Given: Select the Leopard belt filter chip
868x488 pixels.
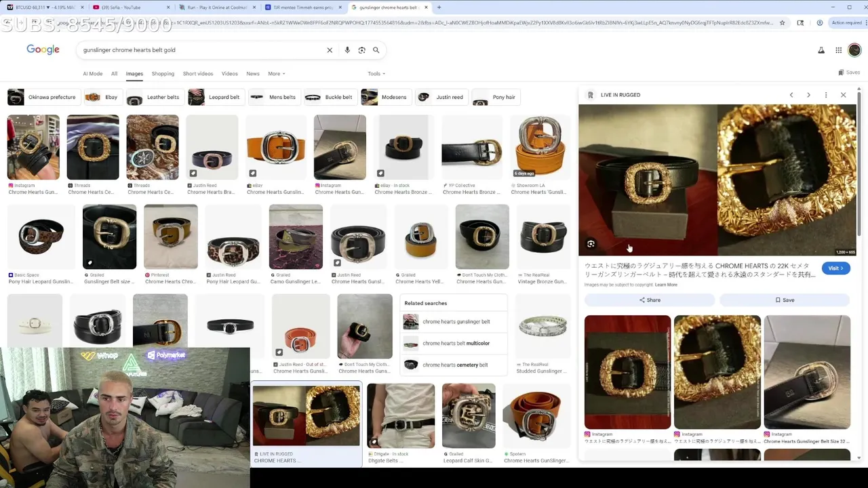Looking at the screenshot, I should pos(215,97).
